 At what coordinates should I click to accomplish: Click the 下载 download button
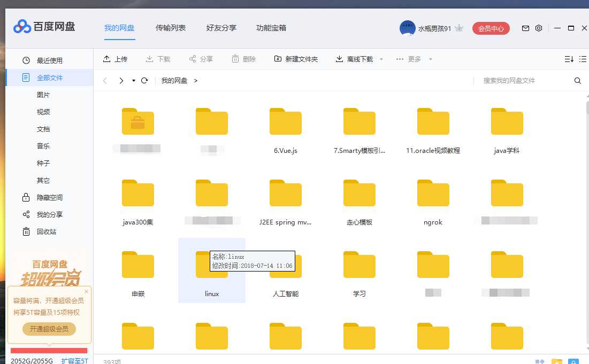[158, 59]
